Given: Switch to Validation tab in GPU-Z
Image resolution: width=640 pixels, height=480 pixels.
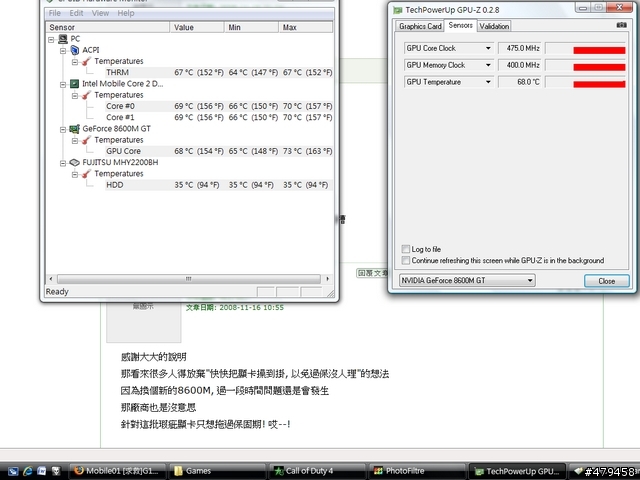Looking at the screenshot, I should [x=494, y=26].
